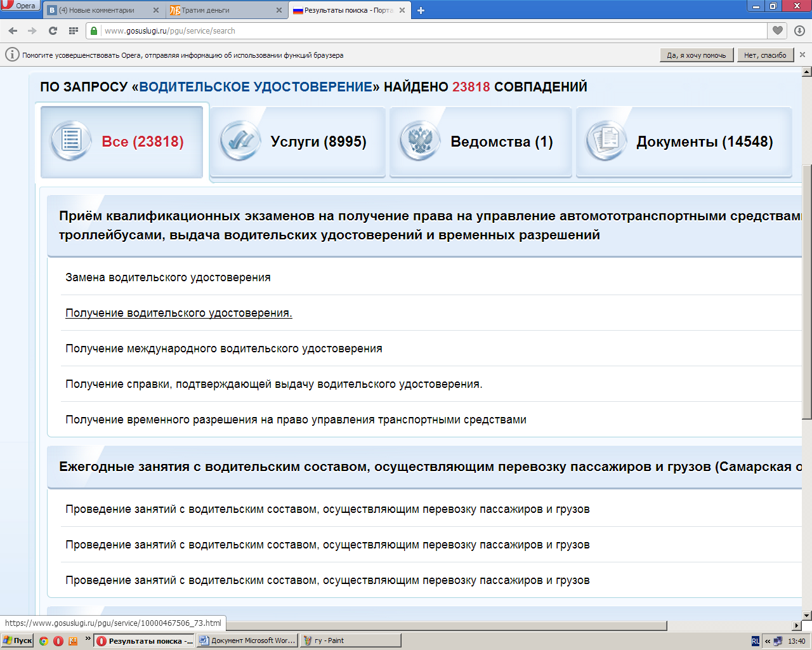Open the first "Проведение занятий с водительским составом" row
Screen dimensions: 812x650
point(327,509)
